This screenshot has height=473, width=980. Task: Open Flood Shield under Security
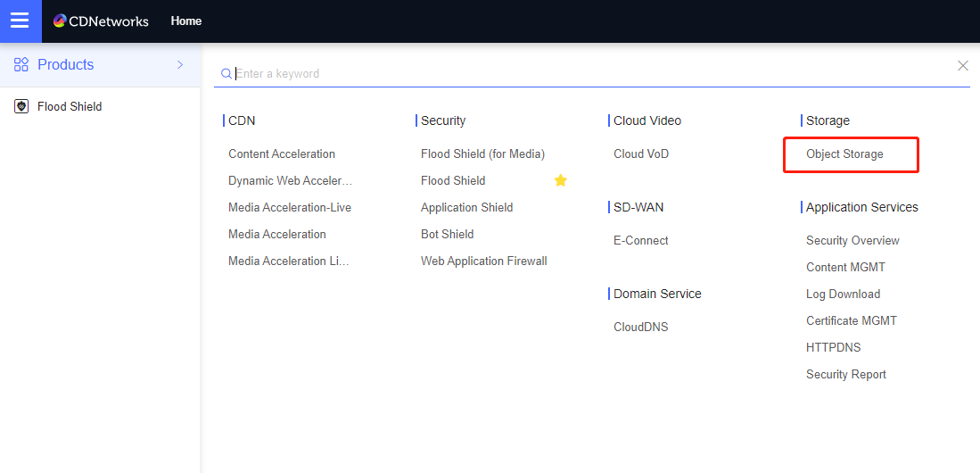coord(453,181)
